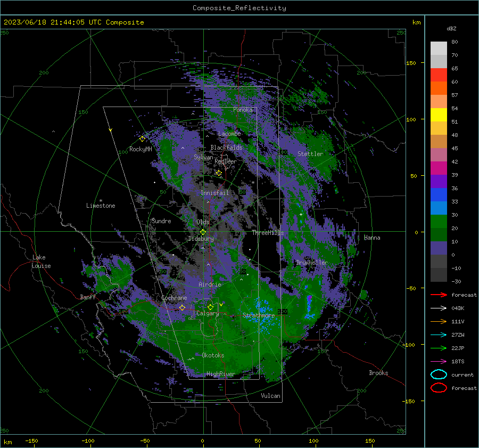Viewport: 479px width, 448px height.
Task: Click the RedDeer city label
Action: point(226,161)
